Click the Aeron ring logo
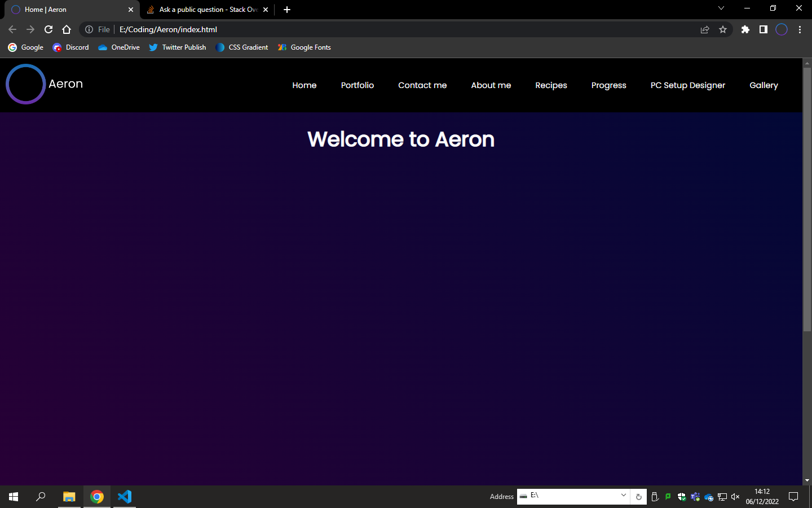This screenshot has width=812, height=508. [25, 84]
